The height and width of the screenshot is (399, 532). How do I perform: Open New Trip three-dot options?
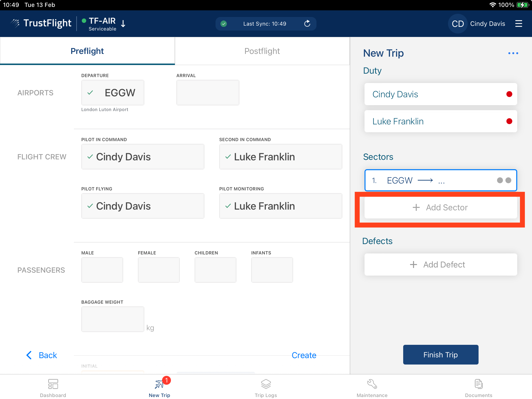point(513,53)
